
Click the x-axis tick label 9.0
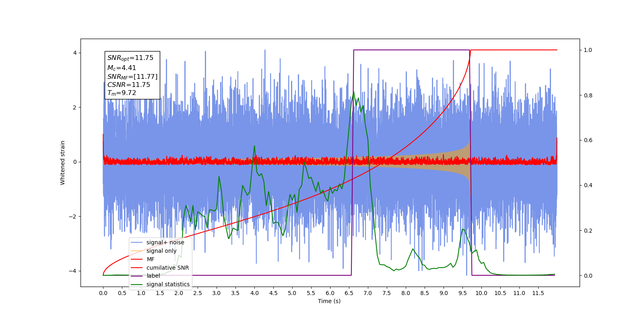pyautogui.click(x=444, y=293)
